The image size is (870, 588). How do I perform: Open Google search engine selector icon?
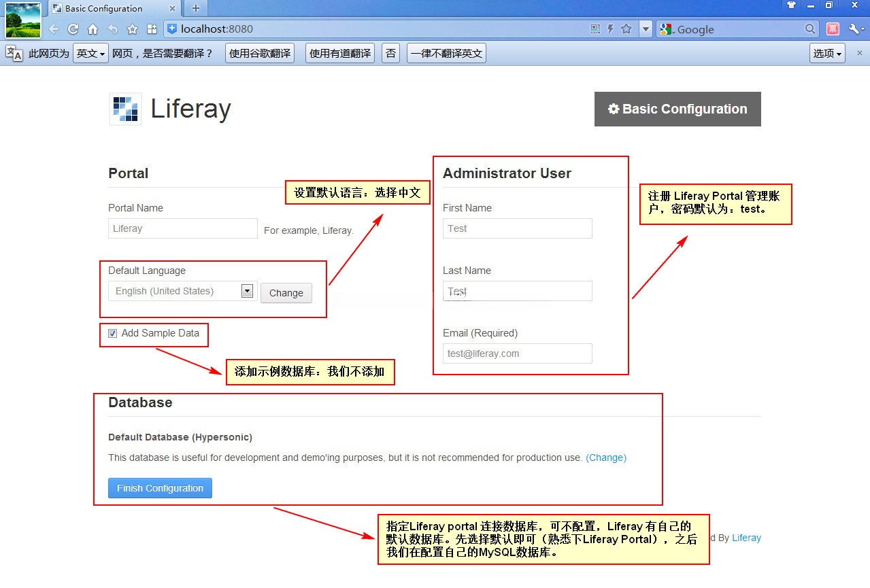click(667, 29)
